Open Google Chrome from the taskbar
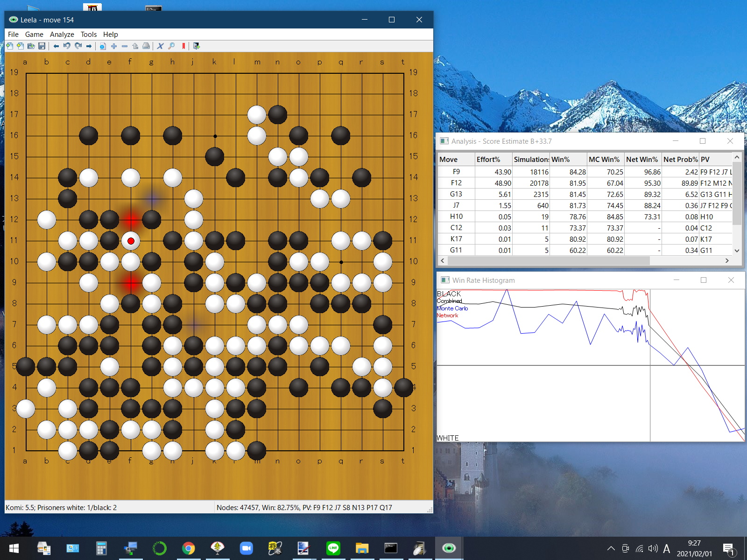 (x=189, y=548)
